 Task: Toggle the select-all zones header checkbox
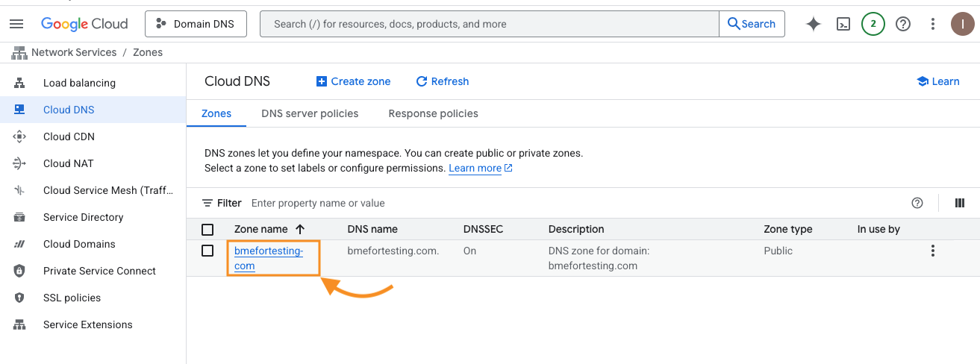tap(207, 230)
